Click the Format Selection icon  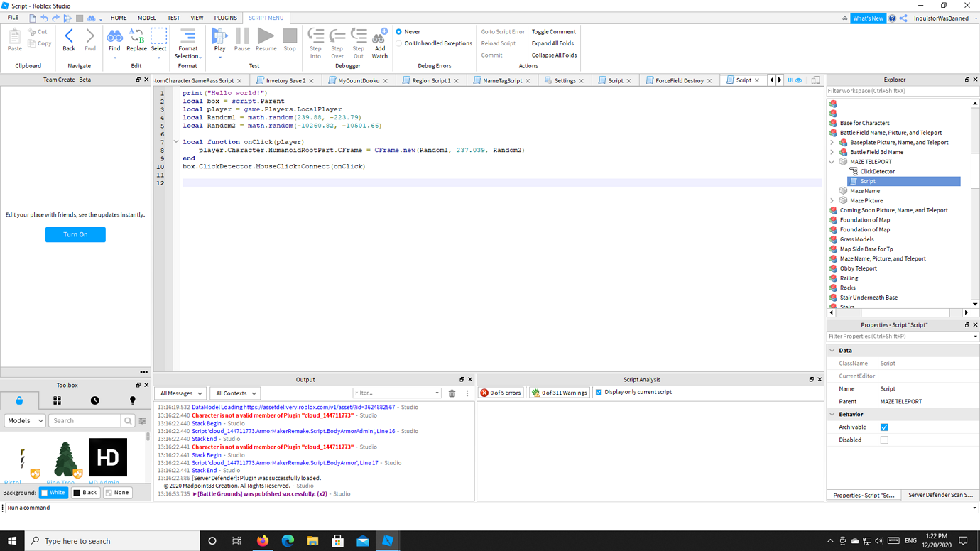[187, 36]
